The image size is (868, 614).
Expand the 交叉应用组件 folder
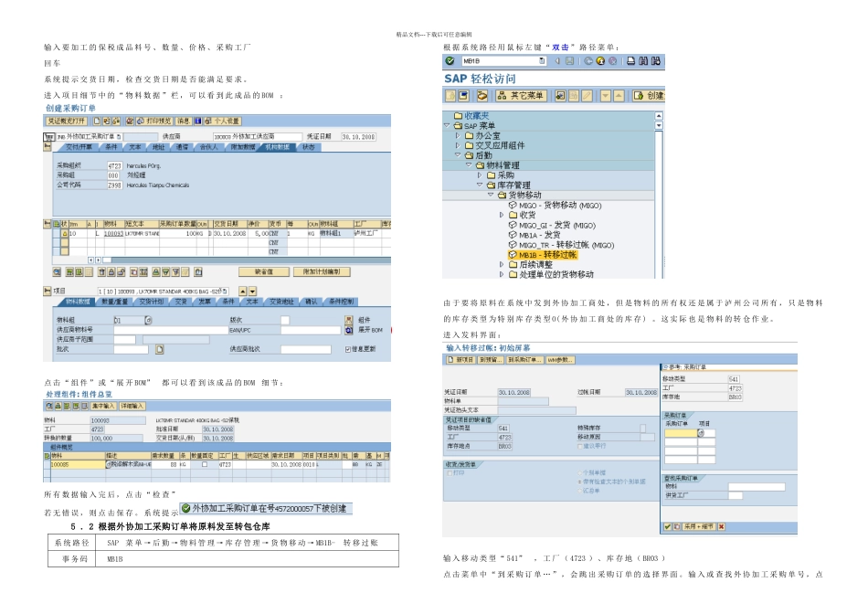[x=458, y=145]
